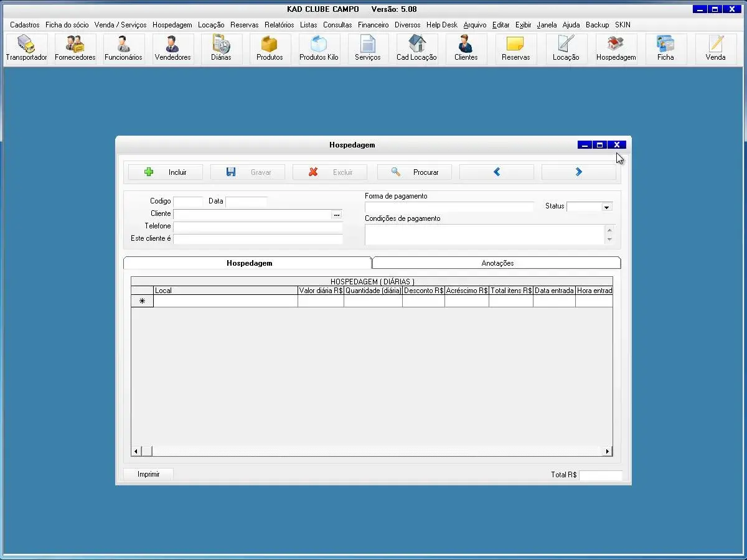Open Cad Locação house icon
This screenshot has height=560, width=747.
(x=416, y=49)
